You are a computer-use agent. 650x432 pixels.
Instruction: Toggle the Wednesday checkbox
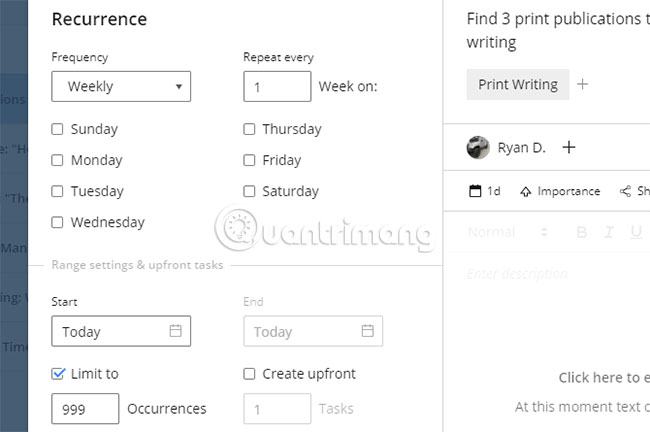point(58,222)
